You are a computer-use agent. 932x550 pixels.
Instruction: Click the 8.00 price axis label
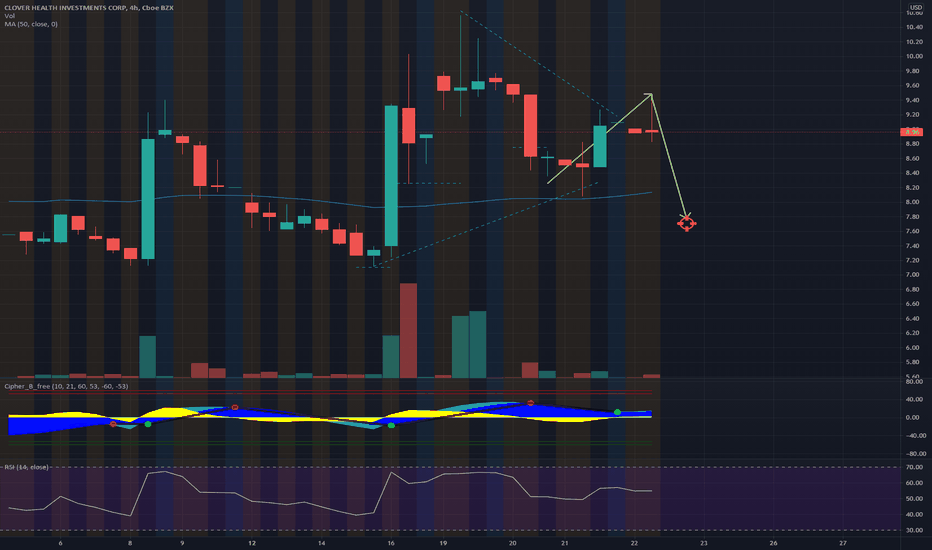pos(914,202)
